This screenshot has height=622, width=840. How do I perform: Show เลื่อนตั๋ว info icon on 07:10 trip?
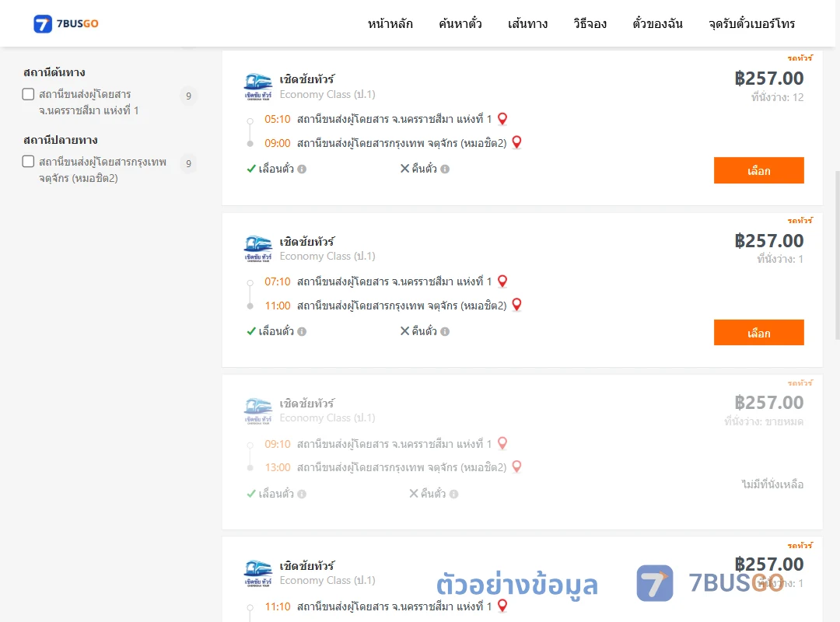pyautogui.click(x=302, y=332)
